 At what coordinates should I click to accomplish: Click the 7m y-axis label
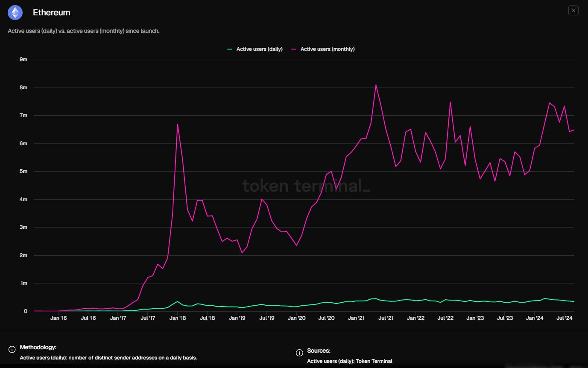pyautogui.click(x=23, y=115)
